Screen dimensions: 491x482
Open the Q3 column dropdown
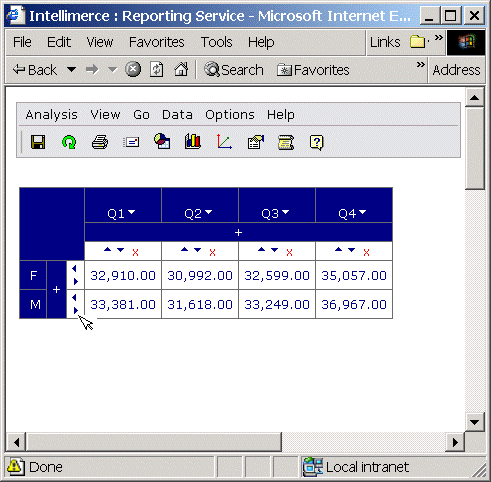pyautogui.click(x=285, y=212)
